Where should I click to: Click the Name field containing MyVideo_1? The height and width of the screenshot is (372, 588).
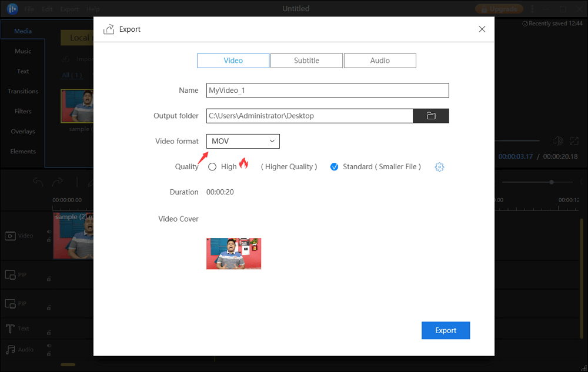pyautogui.click(x=327, y=91)
